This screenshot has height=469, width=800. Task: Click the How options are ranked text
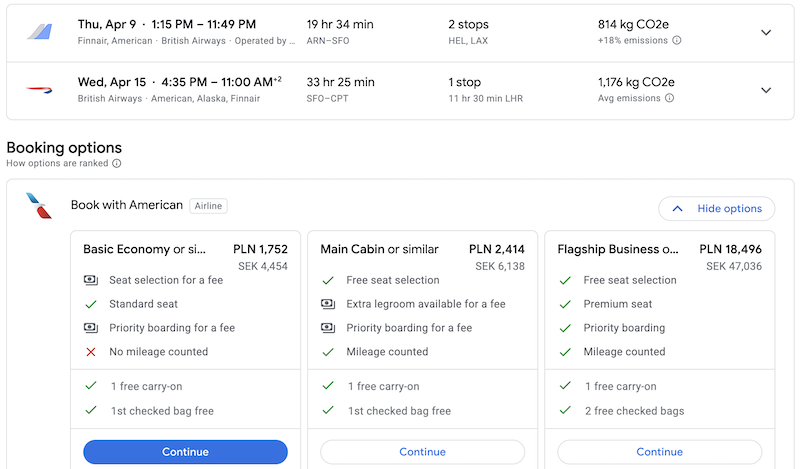[x=57, y=163]
